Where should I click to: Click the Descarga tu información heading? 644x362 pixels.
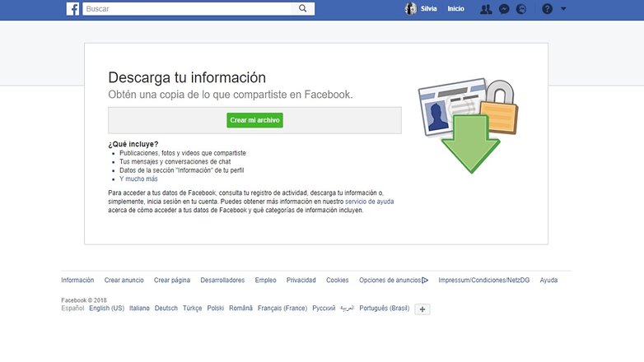click(x=187, y=77)
